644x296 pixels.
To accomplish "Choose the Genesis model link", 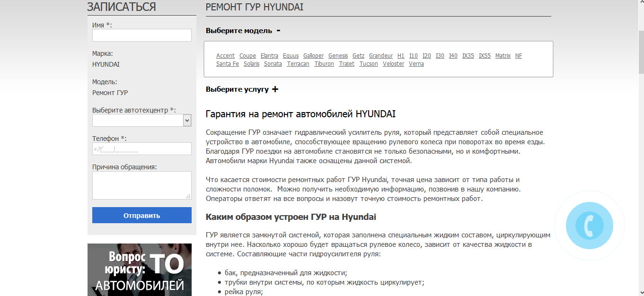I will pyautogui.click(x=338, y=56).
